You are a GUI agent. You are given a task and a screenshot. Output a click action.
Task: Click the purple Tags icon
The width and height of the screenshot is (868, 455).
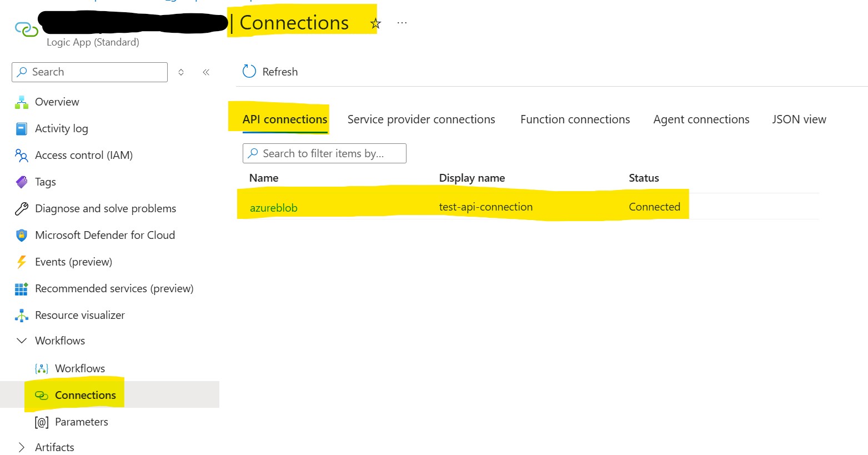tap(21, 182)
